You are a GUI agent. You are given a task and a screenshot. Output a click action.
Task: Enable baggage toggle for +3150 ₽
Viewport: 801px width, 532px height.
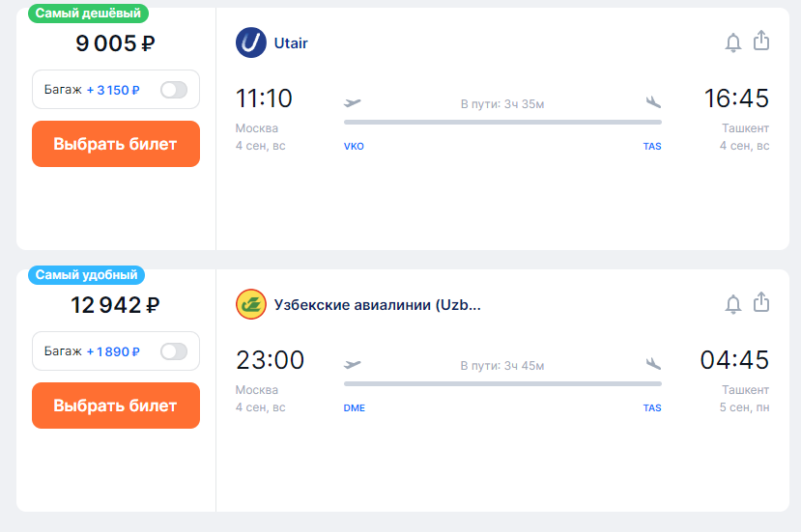coord(174,90)
